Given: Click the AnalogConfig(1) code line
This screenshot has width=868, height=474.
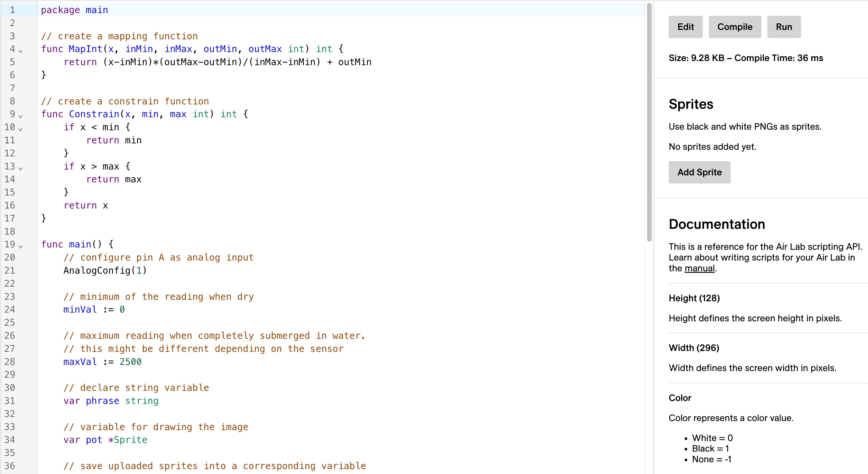Looking at the screenshot, I should 105,270.
